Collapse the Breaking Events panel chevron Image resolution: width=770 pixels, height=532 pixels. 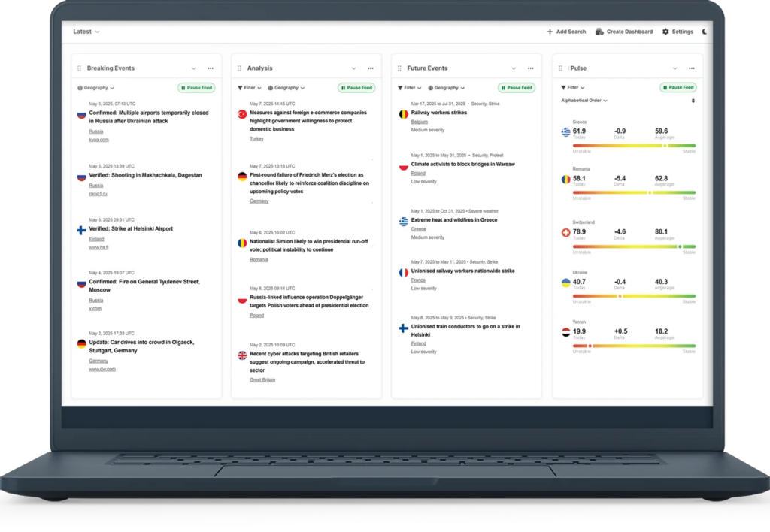(193, 68)
